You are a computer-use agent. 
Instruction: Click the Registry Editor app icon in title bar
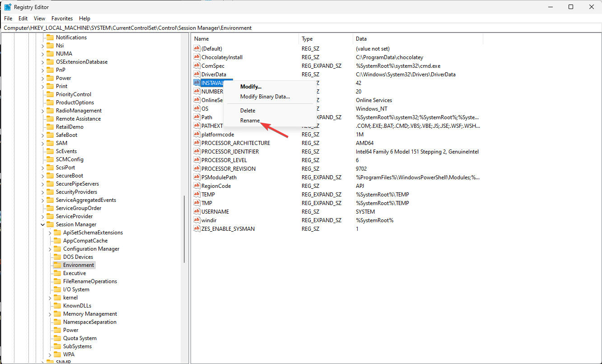pos(8,7)
